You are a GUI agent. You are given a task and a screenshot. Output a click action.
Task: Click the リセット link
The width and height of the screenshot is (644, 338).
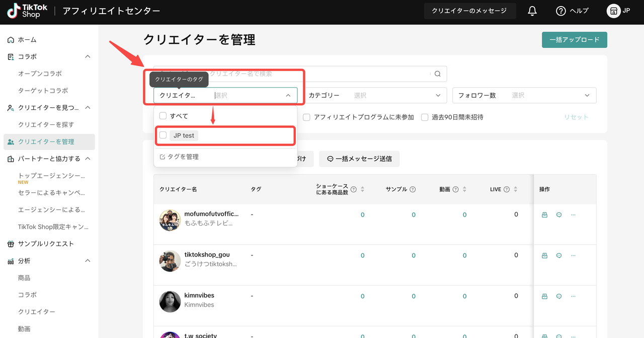(x=576, y=117)
